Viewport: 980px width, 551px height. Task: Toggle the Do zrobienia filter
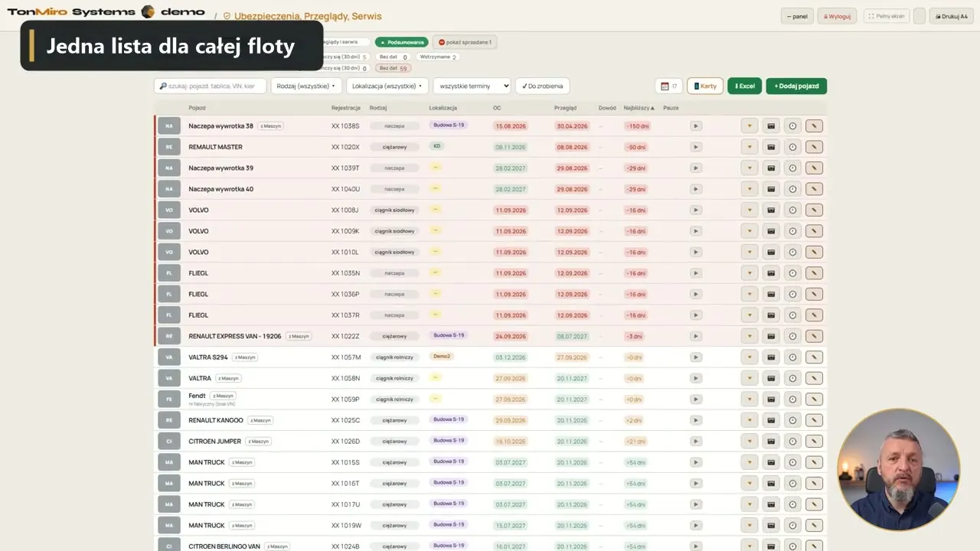click(x=542, y=86)
